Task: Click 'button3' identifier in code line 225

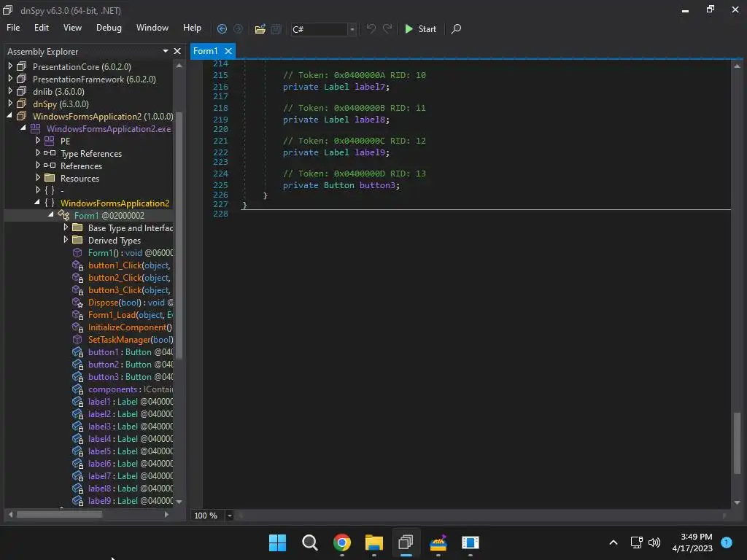Action: [377, 185]
